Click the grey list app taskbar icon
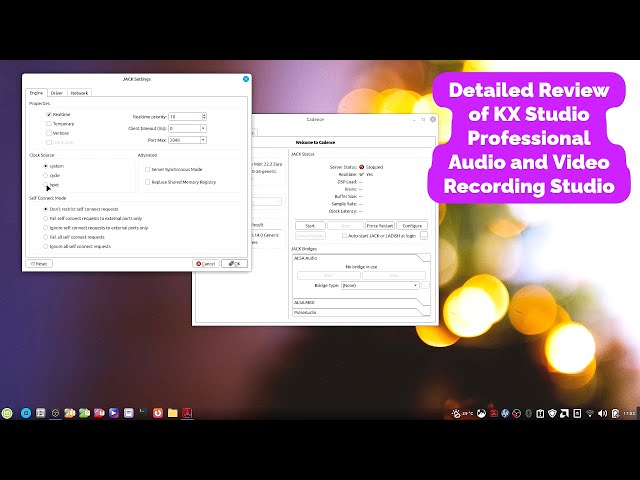Screen dimensions: 640x480 (40, 413)
